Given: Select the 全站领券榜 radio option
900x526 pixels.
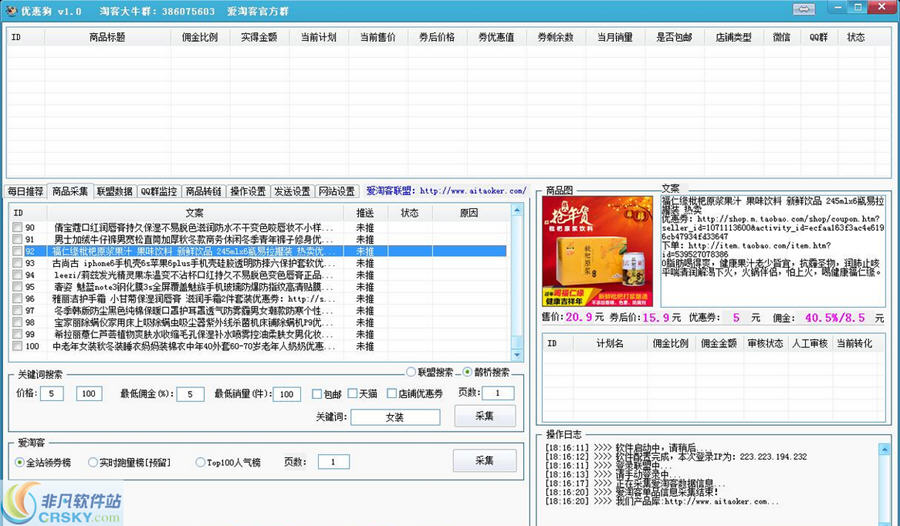Looking at the screenshot, I should [x=20, y=462].
